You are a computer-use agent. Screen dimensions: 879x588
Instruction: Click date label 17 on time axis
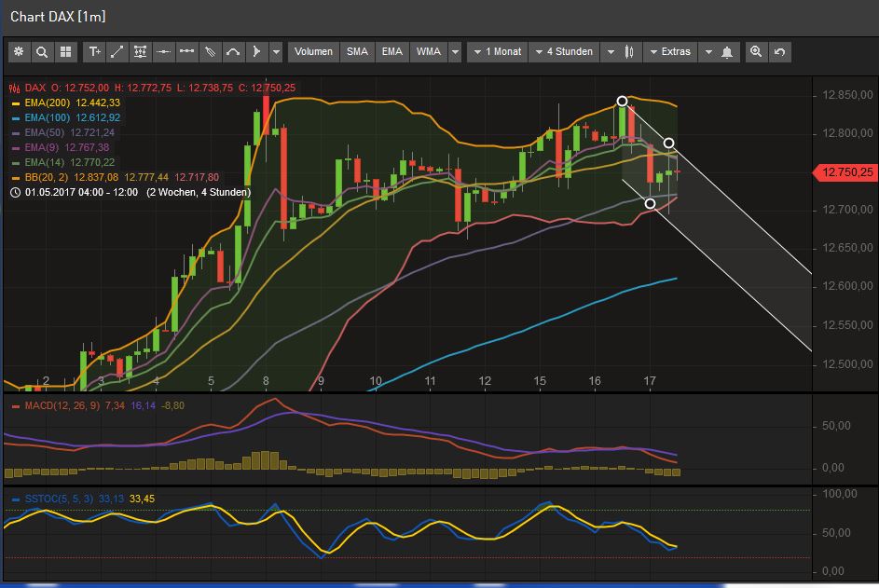(649, 381)
